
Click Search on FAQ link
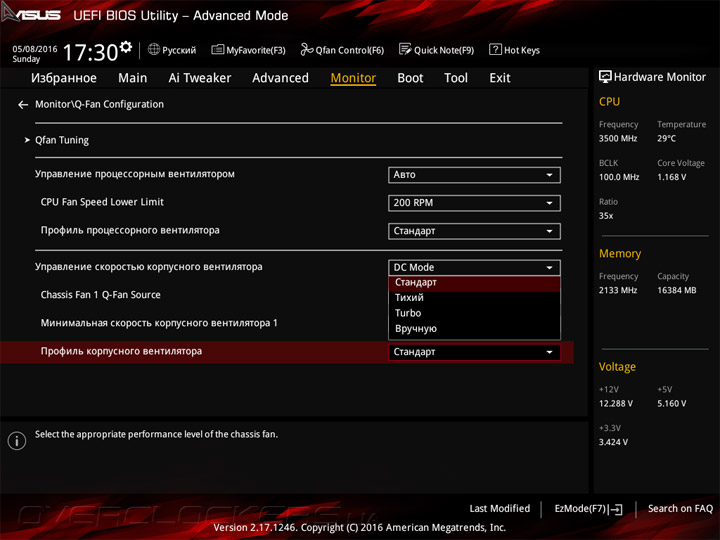click(x=681, y=509)
